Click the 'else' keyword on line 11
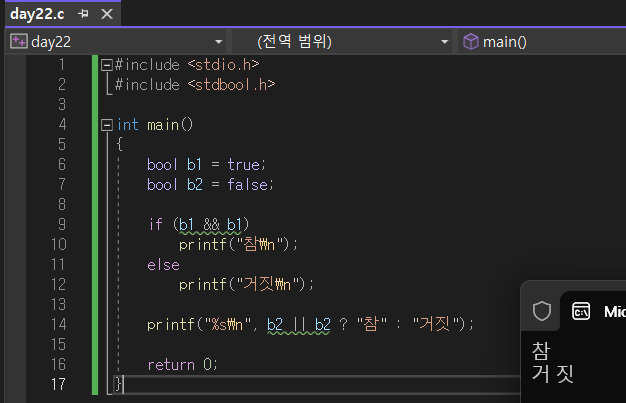 pos(163,265)
